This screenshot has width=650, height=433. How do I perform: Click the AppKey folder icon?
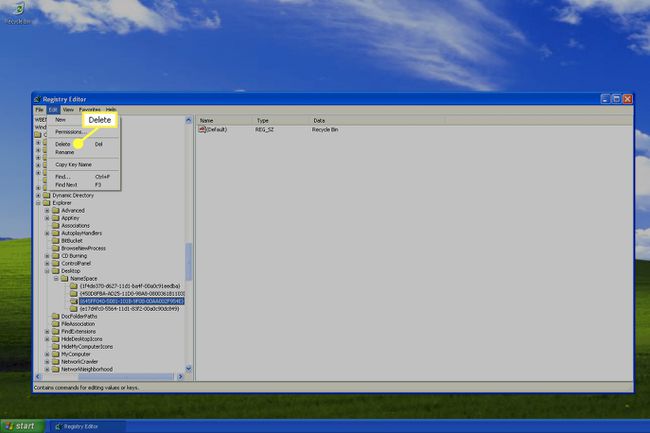(x=56, y=218)
